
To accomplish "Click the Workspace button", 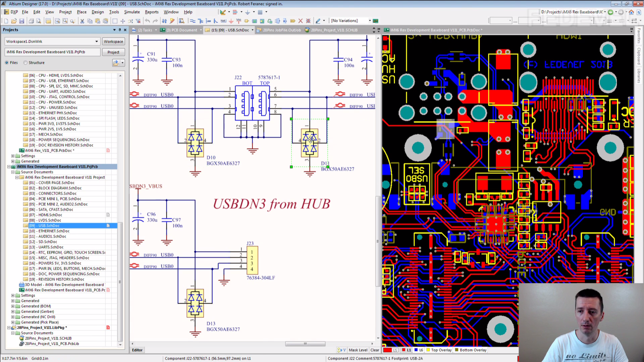I will 113,42.
